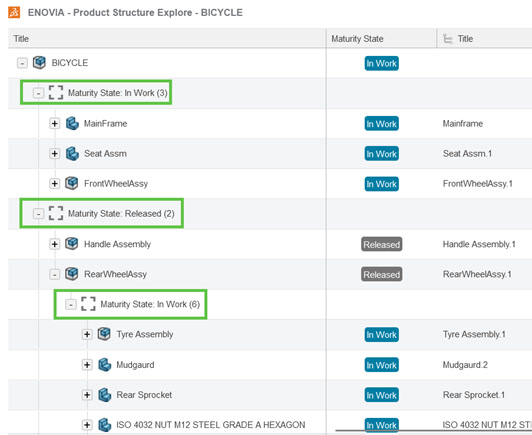This screenshot has width=532, height=435.
Task: Select the Handle Assembly tree row
Action: (x=117, y=244)
